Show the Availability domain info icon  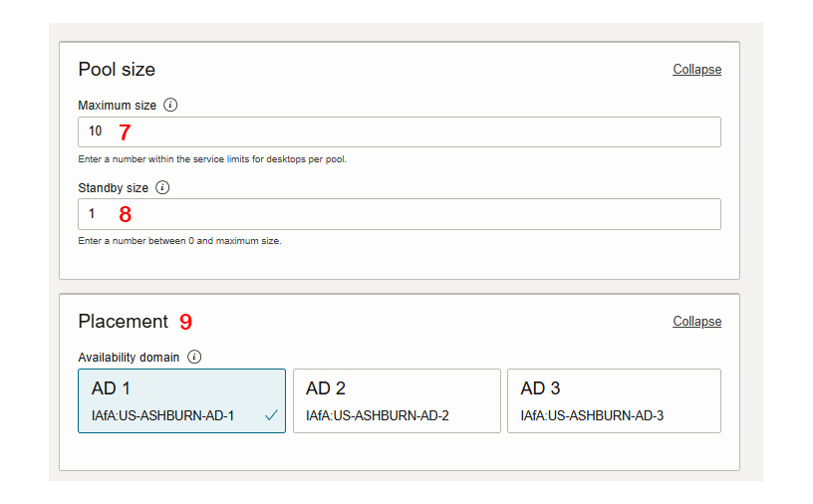pos(194,357)
